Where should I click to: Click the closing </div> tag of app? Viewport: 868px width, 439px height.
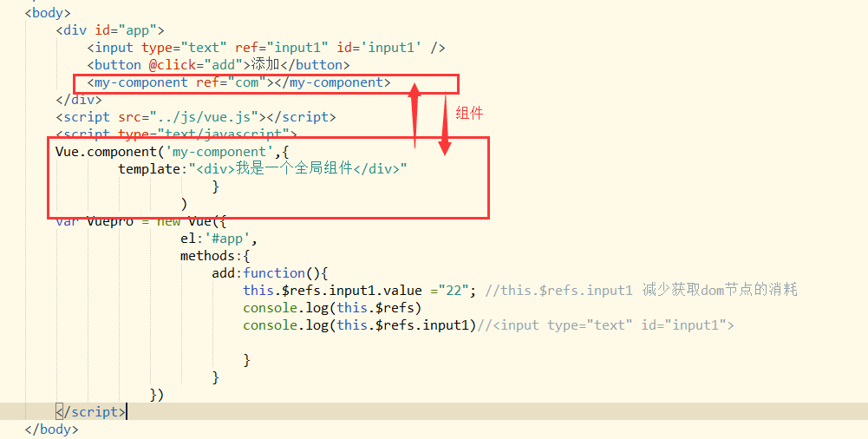(79, 100)
